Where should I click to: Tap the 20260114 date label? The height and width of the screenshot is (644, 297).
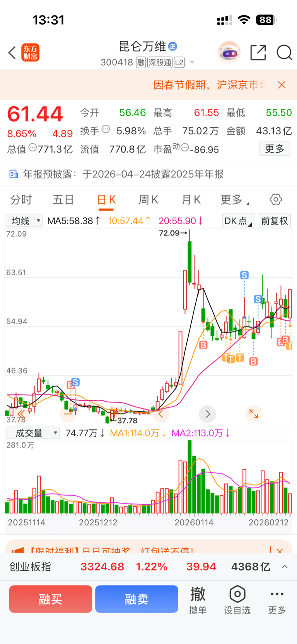[194, 522]
